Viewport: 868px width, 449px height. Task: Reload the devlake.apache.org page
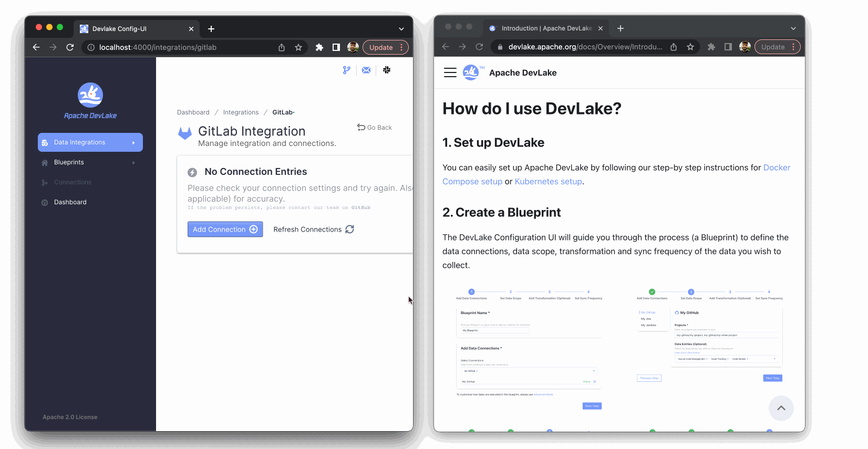479,47
